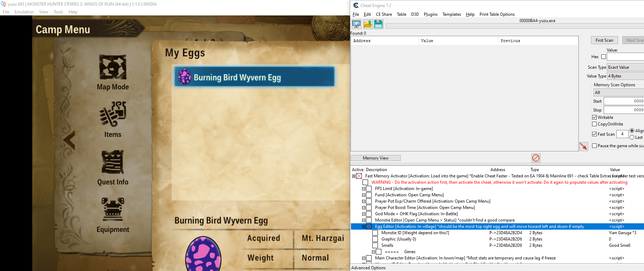Toggle the Writable checkbox

pos(595,117)
